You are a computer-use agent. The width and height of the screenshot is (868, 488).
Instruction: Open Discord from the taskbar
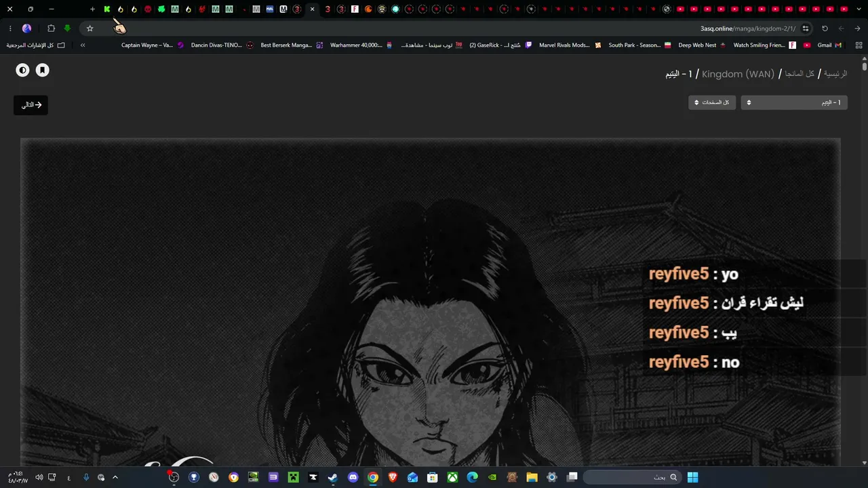point(353,477)
